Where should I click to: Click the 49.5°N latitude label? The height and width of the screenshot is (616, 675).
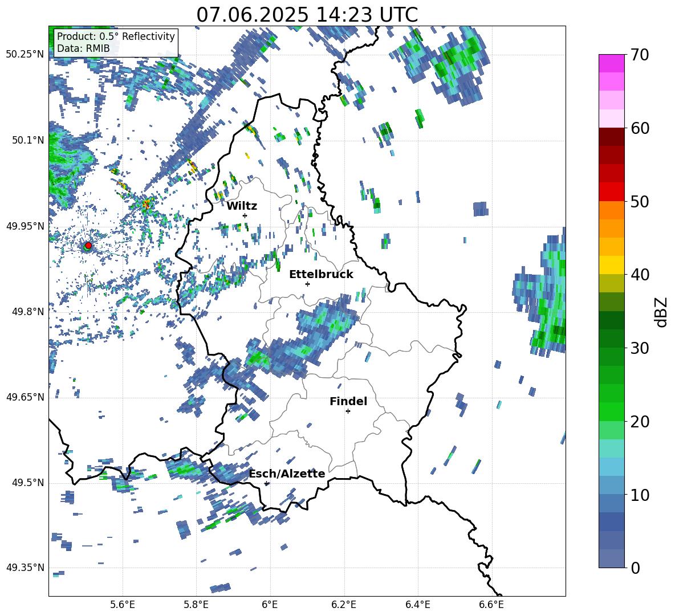28,483
